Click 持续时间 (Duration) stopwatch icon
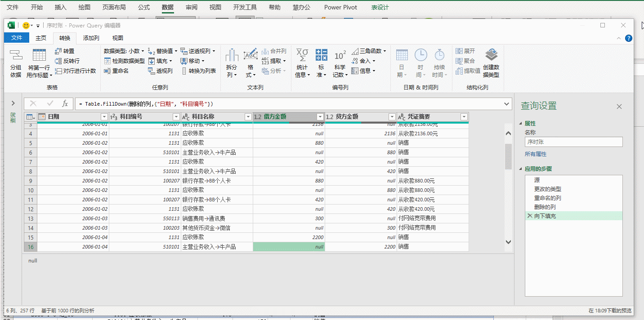 [x=439, y=55]
